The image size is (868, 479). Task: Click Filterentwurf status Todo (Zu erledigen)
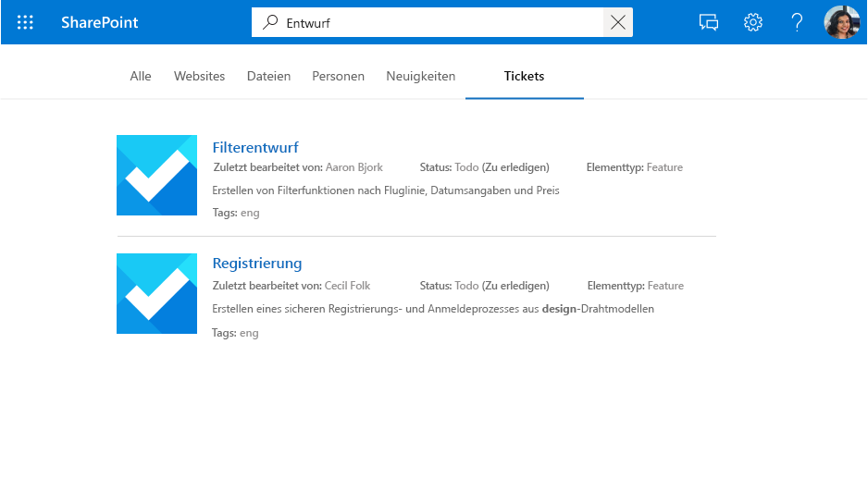(484, 167)
